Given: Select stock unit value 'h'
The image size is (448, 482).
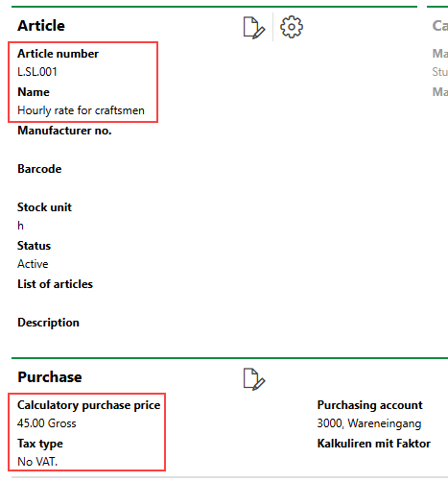Looking at the screenshot, I should point(20,226).
